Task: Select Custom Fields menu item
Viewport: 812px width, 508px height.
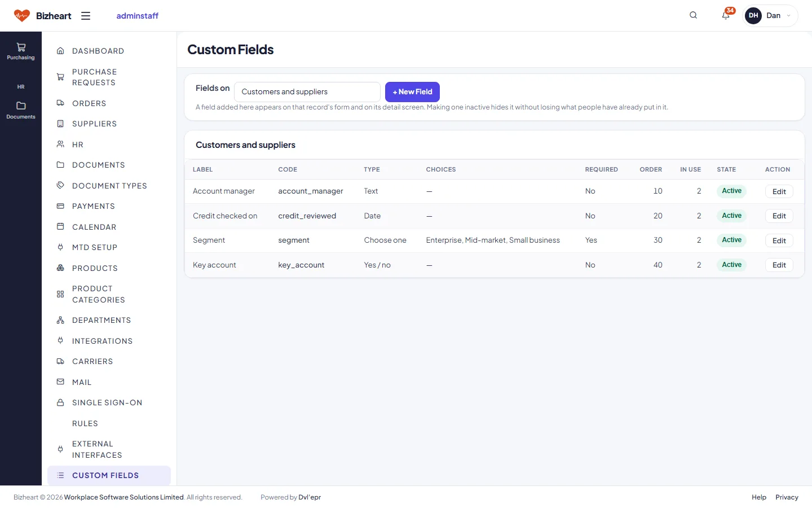Action: coord(109,475)
